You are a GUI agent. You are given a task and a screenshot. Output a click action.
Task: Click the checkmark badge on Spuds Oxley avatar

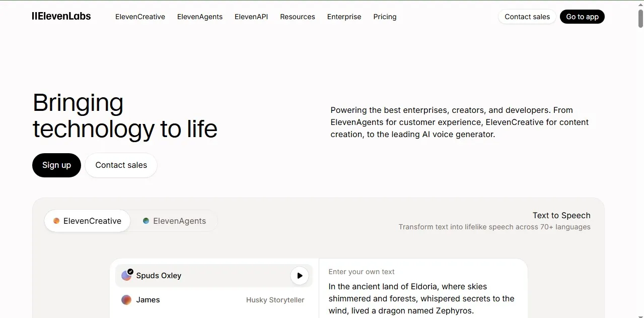(x=130, y=272)
